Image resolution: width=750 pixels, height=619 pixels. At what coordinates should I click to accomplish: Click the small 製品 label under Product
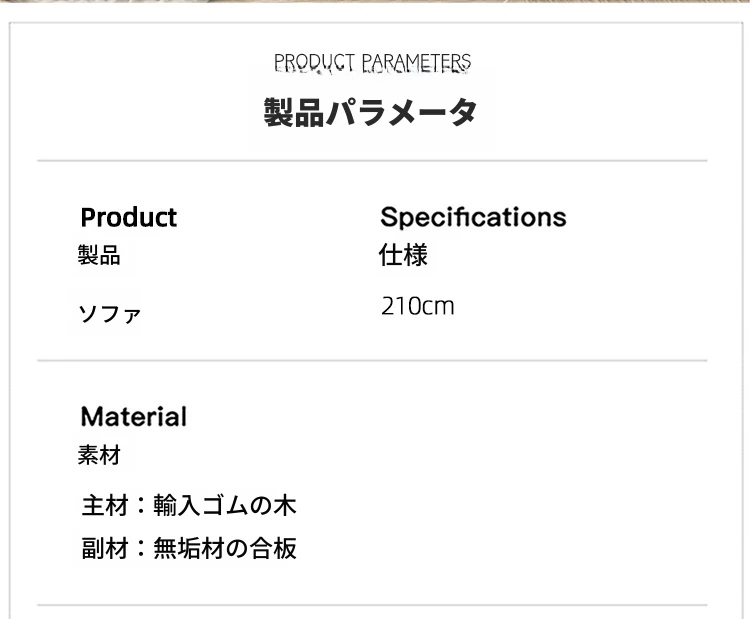coord(99,255)
